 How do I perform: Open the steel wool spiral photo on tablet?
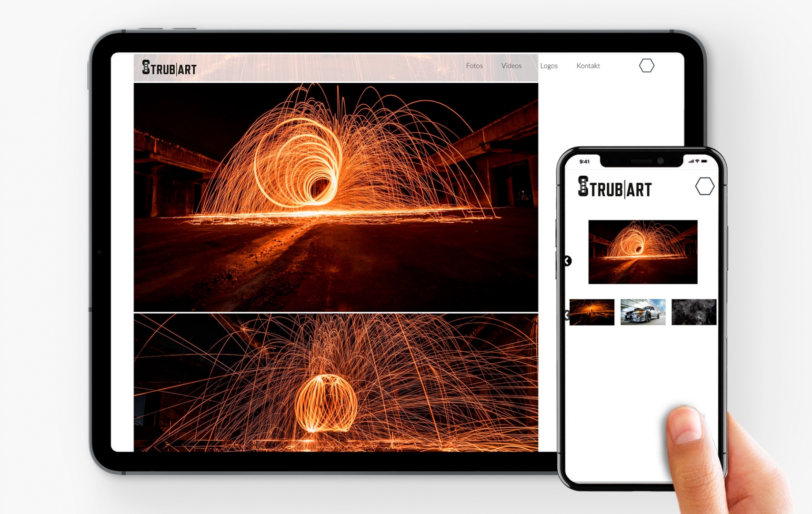tap(336, 197)
